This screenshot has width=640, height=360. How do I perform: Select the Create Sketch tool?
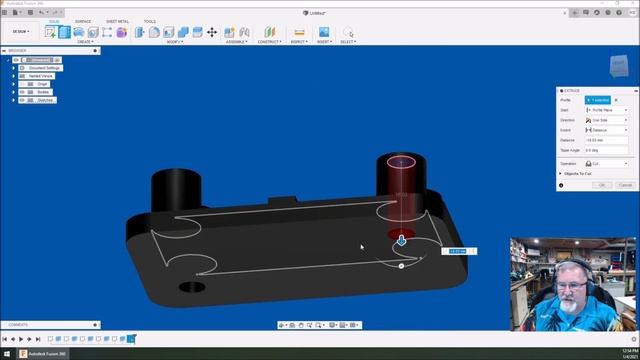(50, 32)
